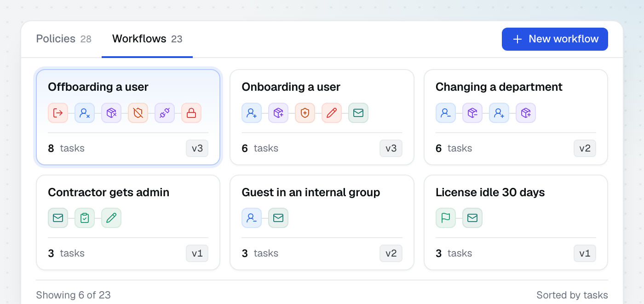
Task: Click the mail icon in Guest in an internal group
Action: click(278, 218)
